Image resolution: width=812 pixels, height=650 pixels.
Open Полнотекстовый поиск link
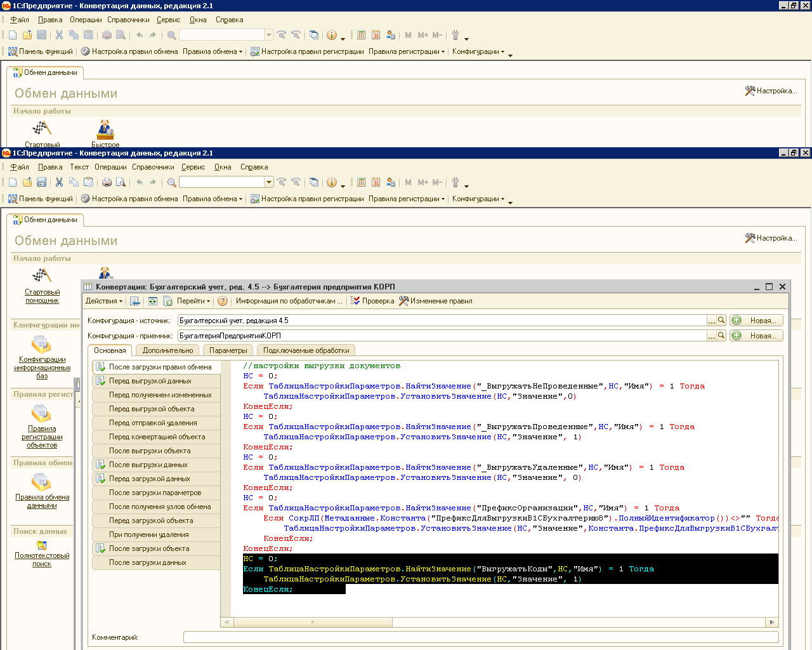click(42, 559)
